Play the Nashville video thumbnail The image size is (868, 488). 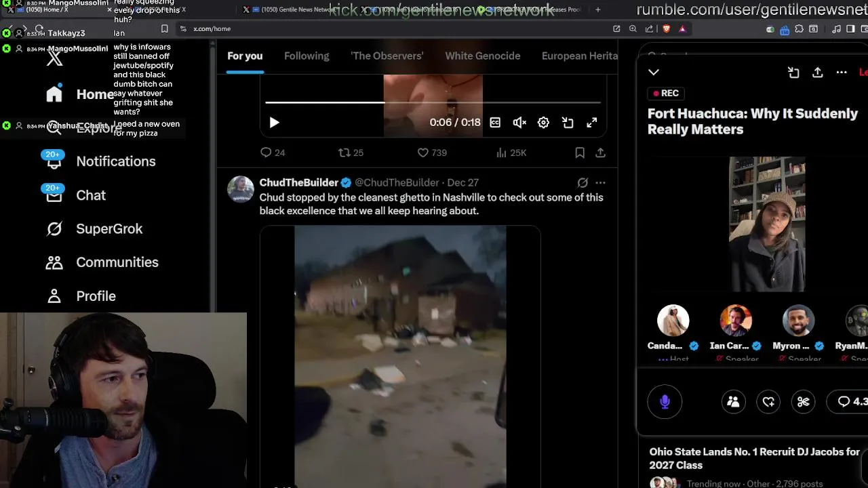(x=400, y=357)
